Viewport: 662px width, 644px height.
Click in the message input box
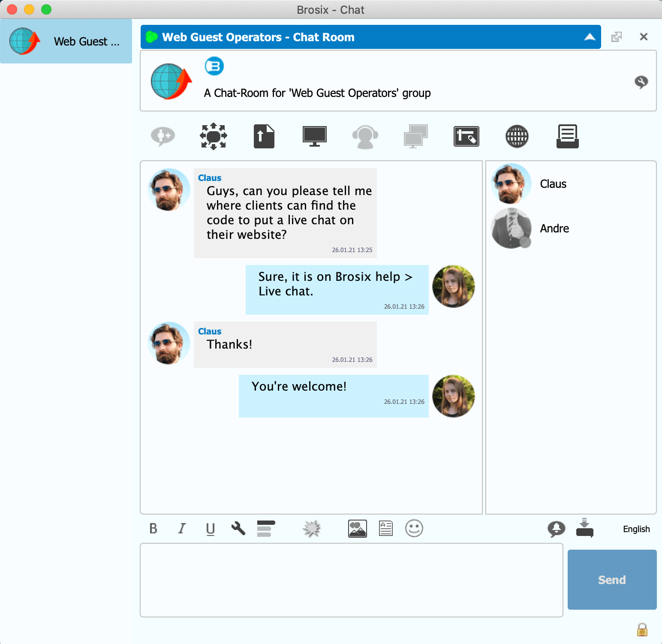(351, 580)
